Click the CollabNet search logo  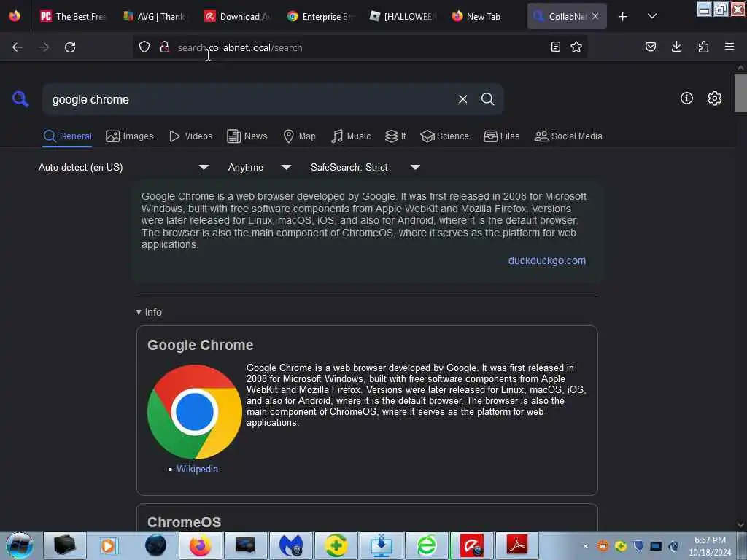[x=20, y=99]
